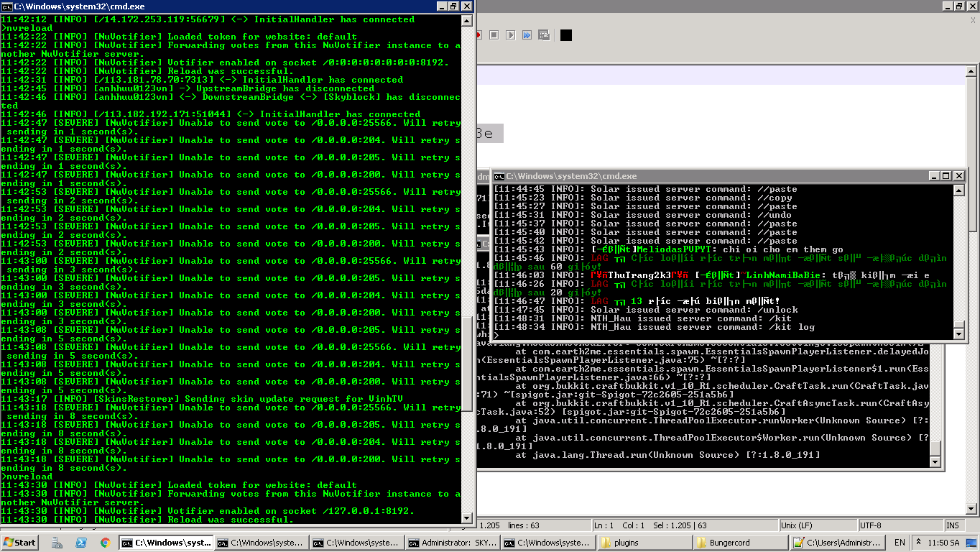Open the C:\Users\Administr... Notepad++ taskbar item
Image resolution: width=980 pixels, height=552 pixels.
[836, 543]
